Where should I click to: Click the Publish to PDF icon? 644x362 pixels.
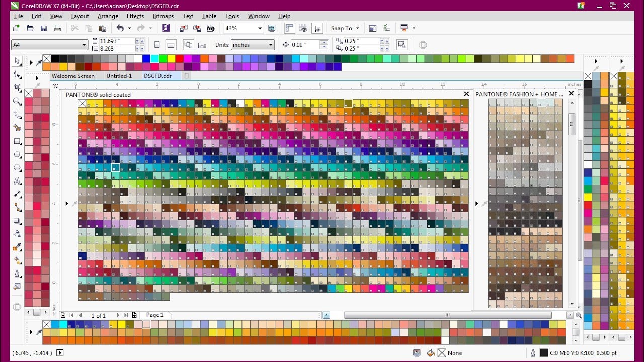tap(211, 28)
